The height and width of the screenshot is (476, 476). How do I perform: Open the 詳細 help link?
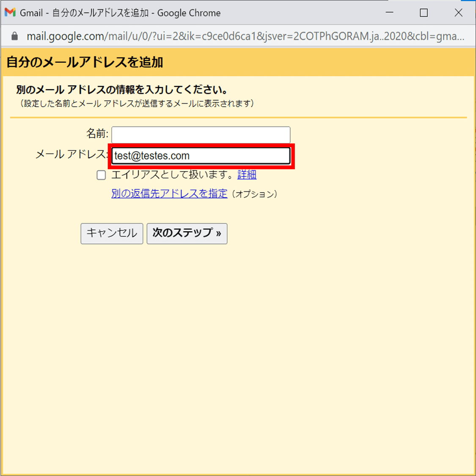(247, 175)
